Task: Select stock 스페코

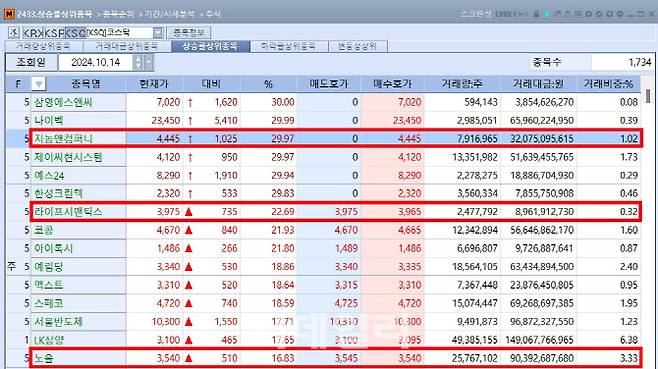Action: 49,303
